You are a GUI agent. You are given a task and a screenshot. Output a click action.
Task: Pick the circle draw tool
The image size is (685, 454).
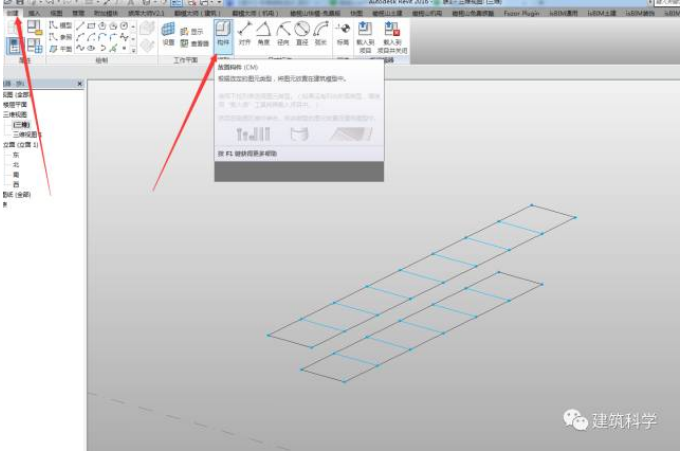[x=124, y=26]
